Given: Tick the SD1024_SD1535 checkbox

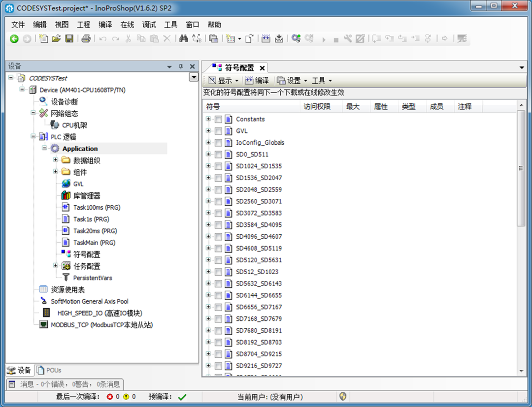Looking at the screenshot, I should (x=219, y=166).
